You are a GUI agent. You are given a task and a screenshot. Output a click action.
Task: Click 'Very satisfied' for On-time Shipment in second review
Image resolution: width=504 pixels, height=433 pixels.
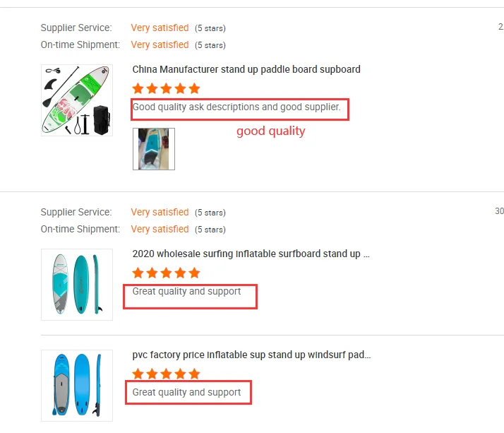coord(160,229)
